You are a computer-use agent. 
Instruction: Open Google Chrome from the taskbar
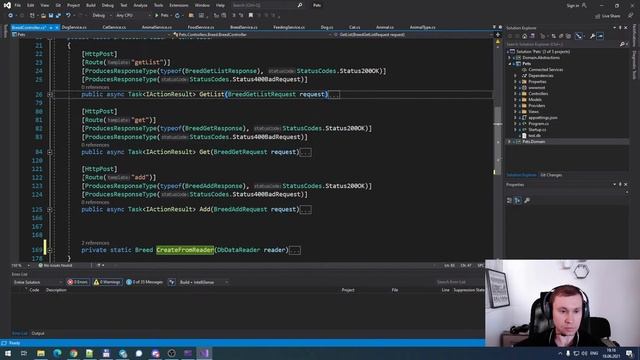click(73, 353)
